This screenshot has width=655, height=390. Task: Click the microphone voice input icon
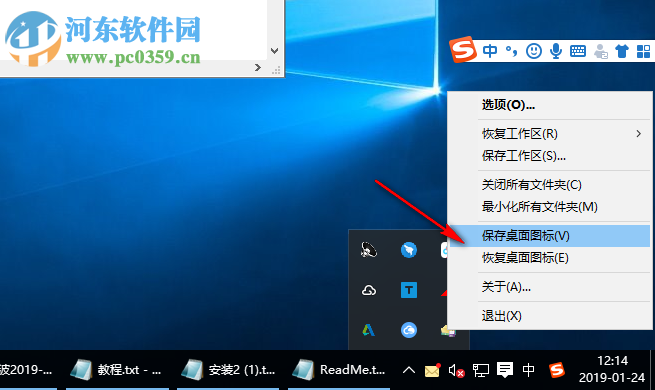pos(556,51)
